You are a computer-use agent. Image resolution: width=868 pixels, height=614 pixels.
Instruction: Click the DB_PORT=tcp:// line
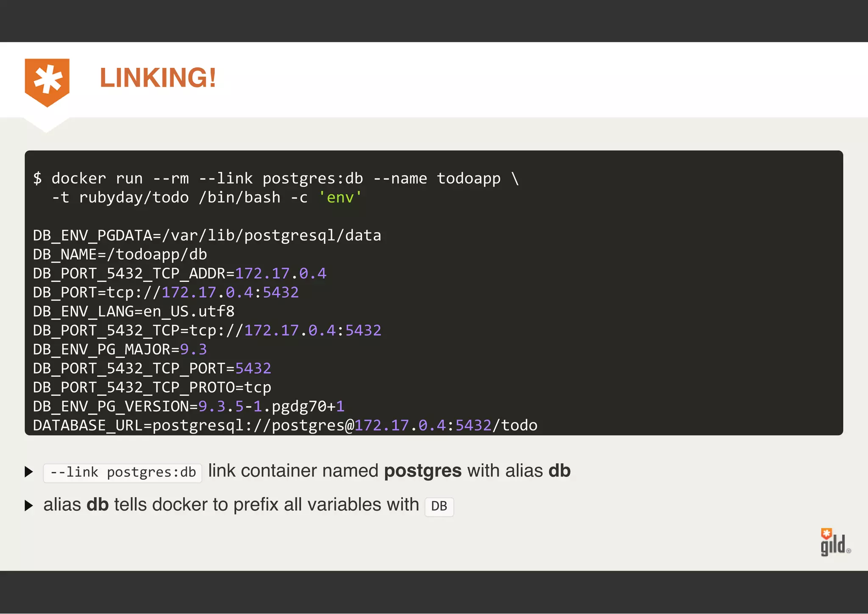[166, 293]
